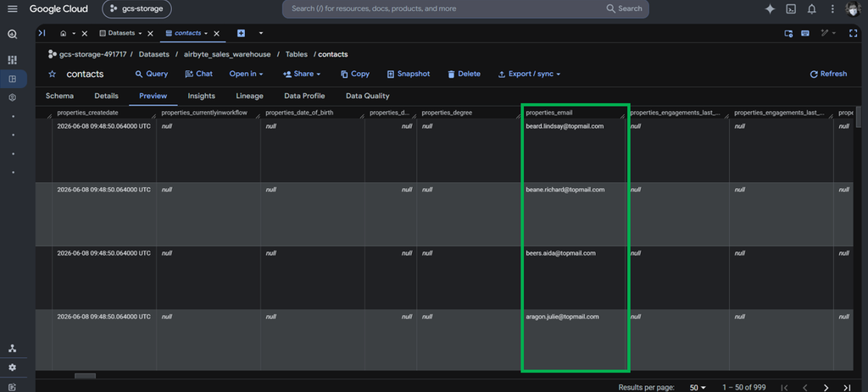Focus the resources search field

coord(442,8)
